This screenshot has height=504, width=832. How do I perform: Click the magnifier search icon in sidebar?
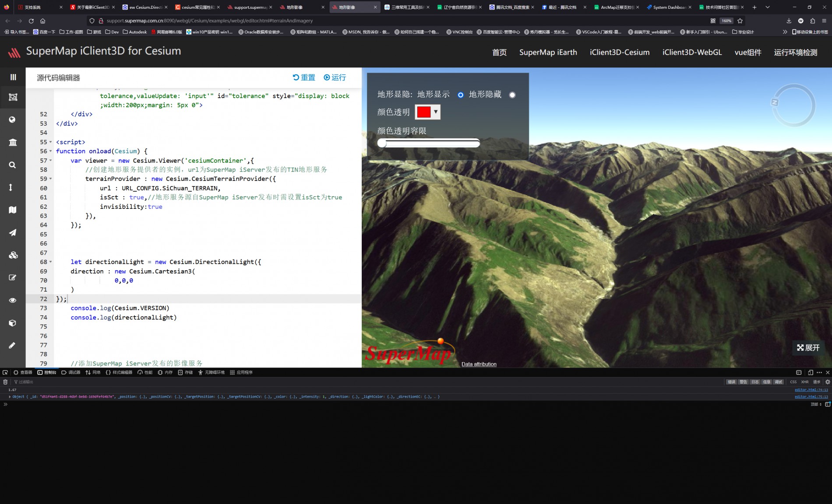tap(12, 165)
